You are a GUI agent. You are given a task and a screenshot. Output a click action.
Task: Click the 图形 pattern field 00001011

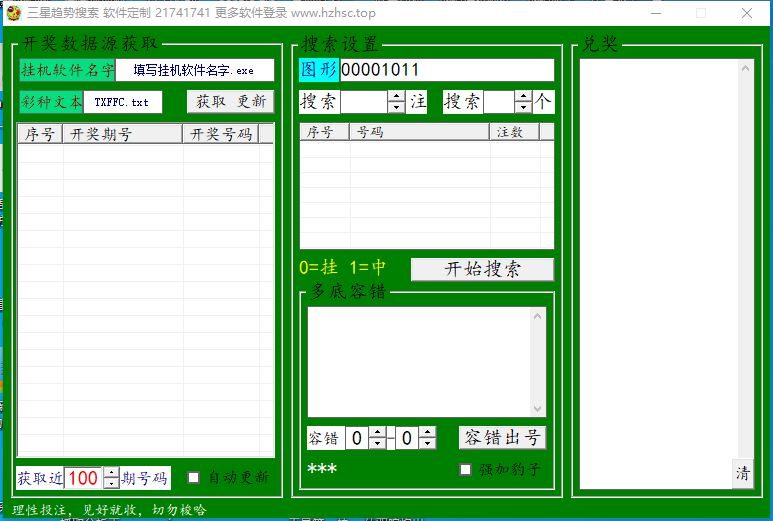[x=447, y=70]
